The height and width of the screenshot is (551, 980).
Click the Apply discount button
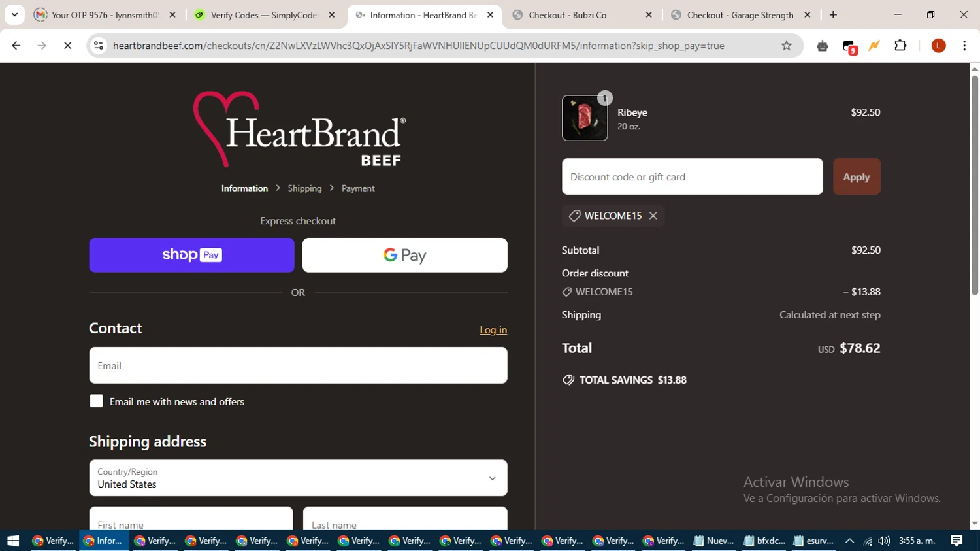(x=857, y=176)
